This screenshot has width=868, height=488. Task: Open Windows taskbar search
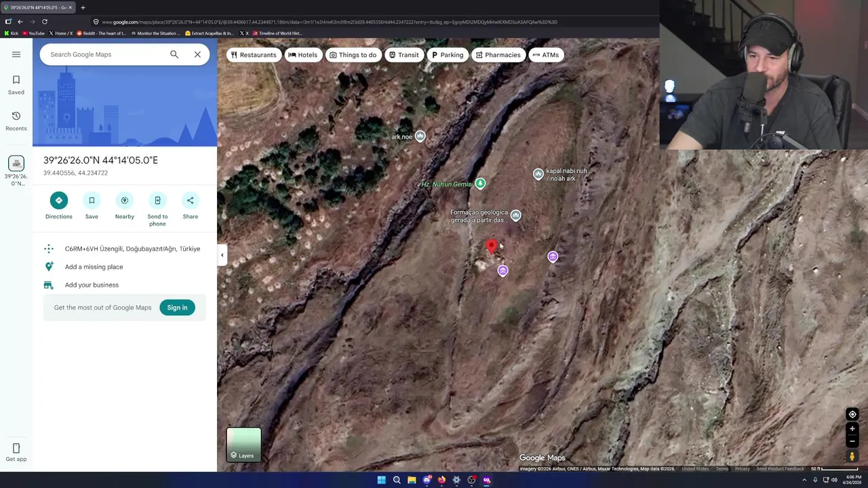click(397, 480)
